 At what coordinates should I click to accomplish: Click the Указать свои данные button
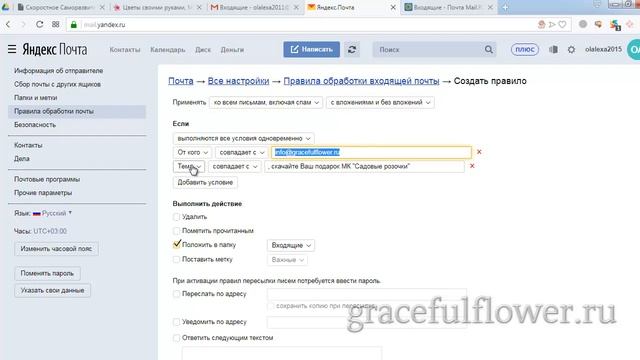[53, 290]
